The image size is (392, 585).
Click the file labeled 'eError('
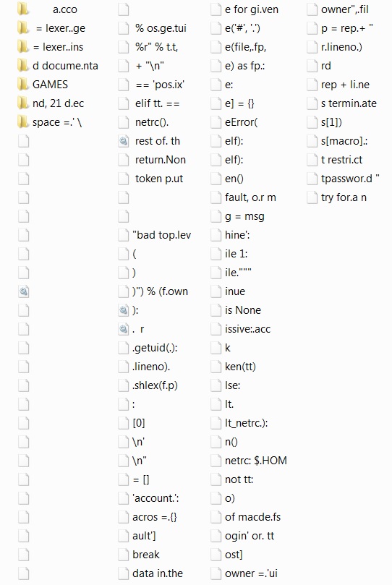point(242,122)
